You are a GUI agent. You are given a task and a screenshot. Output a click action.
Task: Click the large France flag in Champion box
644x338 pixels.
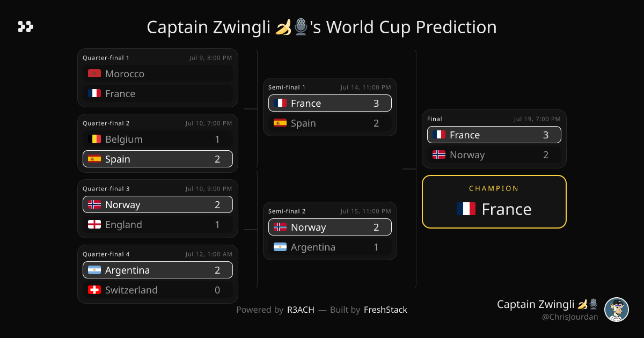(466, 209)
